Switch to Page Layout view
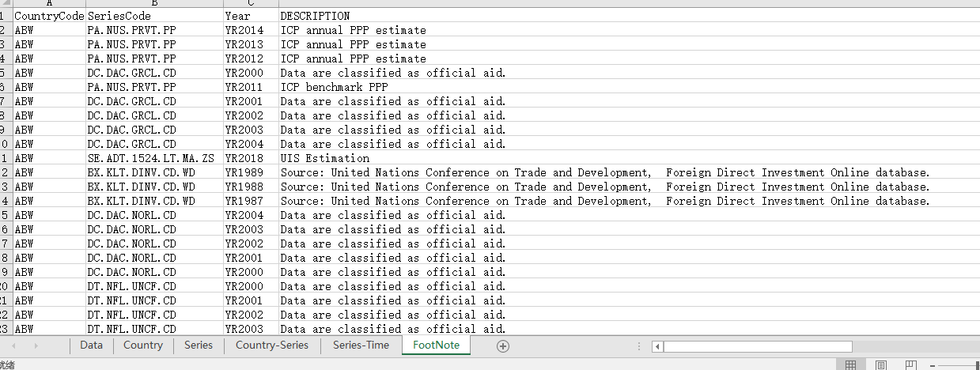Viewport: 980px width, 370px height. (x=880, y=365)
